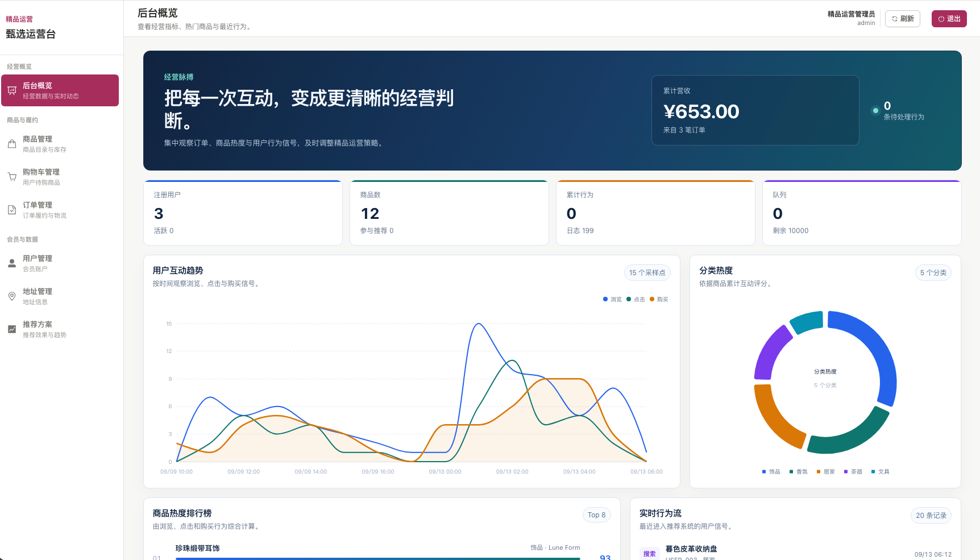Select the 商品数 stat card
The height and width of the screenshot is (560, 980).
pos(449,213)
